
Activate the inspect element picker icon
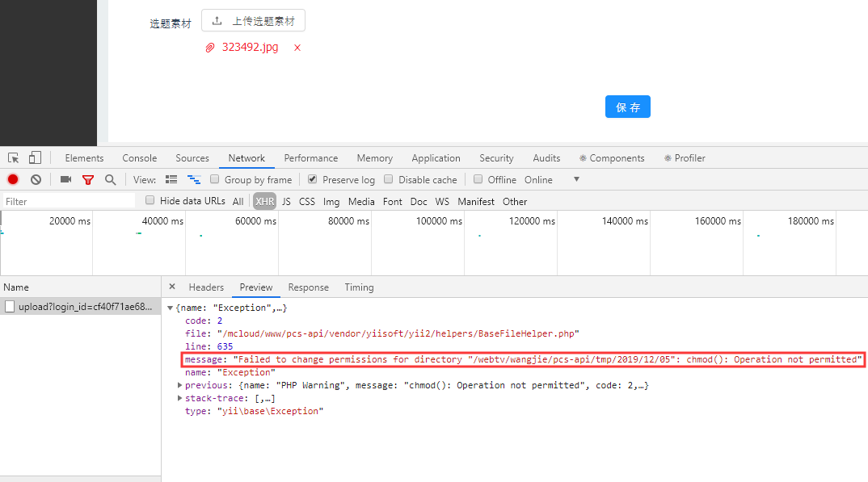14,158
